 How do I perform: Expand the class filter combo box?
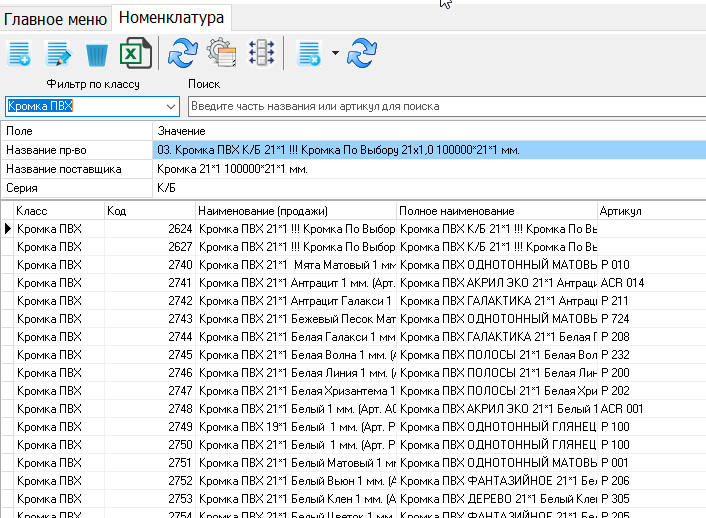[x=171, y=106]
